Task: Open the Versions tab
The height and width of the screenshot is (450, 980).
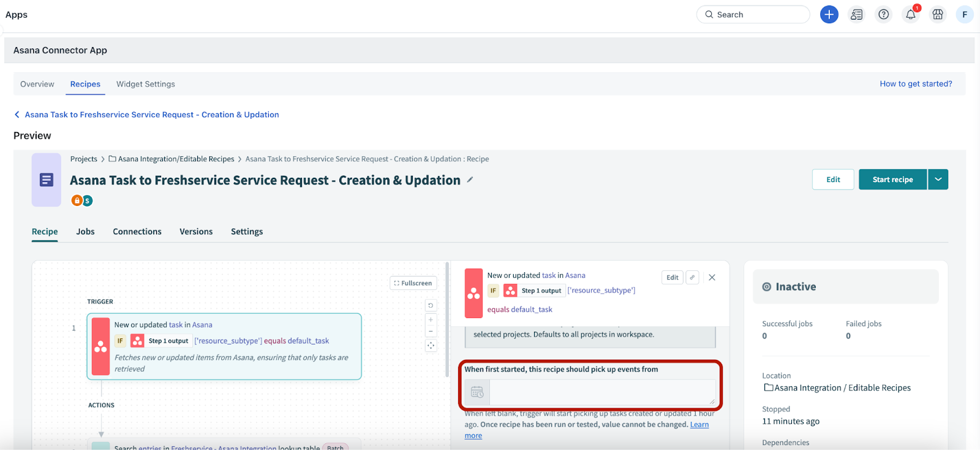Action: coord(196,232)
